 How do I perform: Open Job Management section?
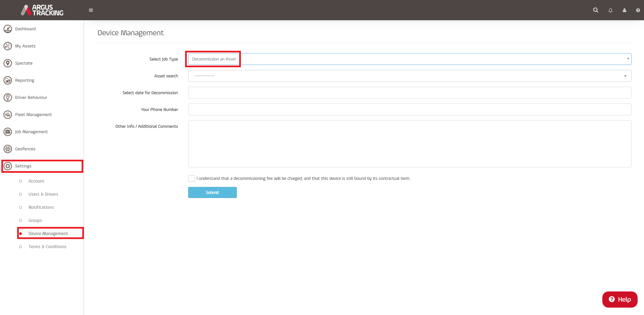(x=31, y=132)
